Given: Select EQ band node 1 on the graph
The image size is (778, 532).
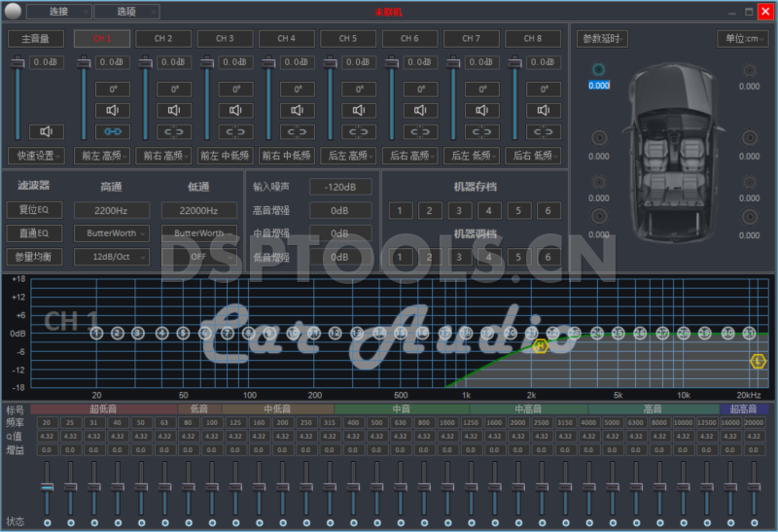Looking at the screenshot, I should 96,333.
